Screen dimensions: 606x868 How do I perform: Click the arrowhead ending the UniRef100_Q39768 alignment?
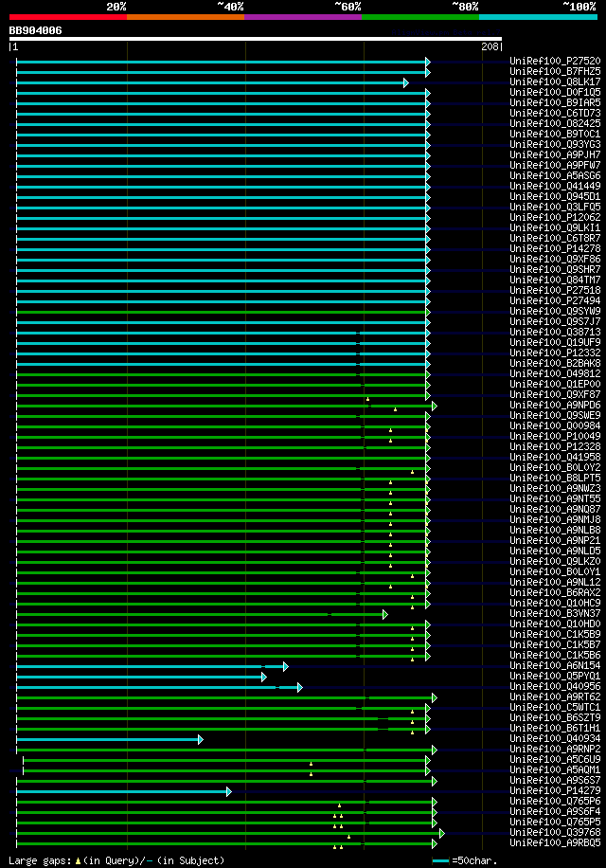tap(442, 833)
